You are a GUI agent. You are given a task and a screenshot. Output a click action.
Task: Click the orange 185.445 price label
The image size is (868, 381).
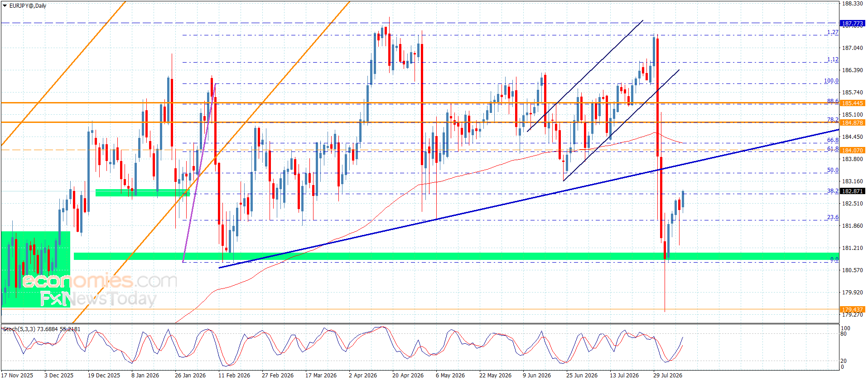point(852,103)
